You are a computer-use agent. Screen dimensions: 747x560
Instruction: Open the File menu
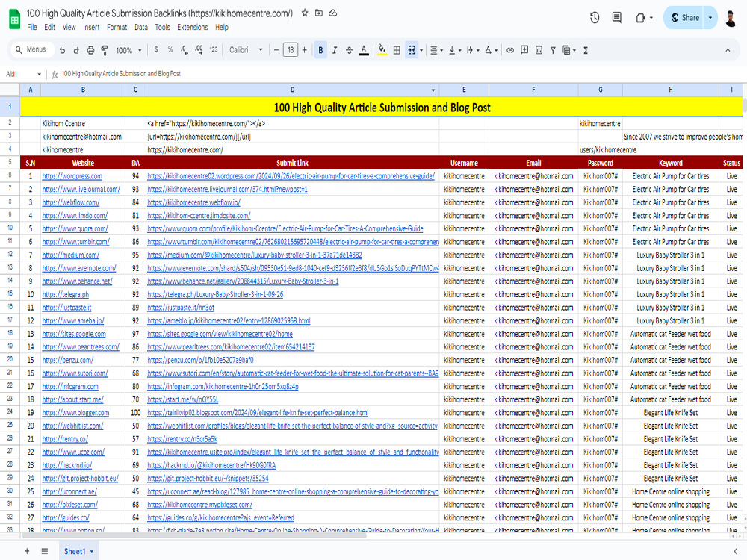[32, 27]
